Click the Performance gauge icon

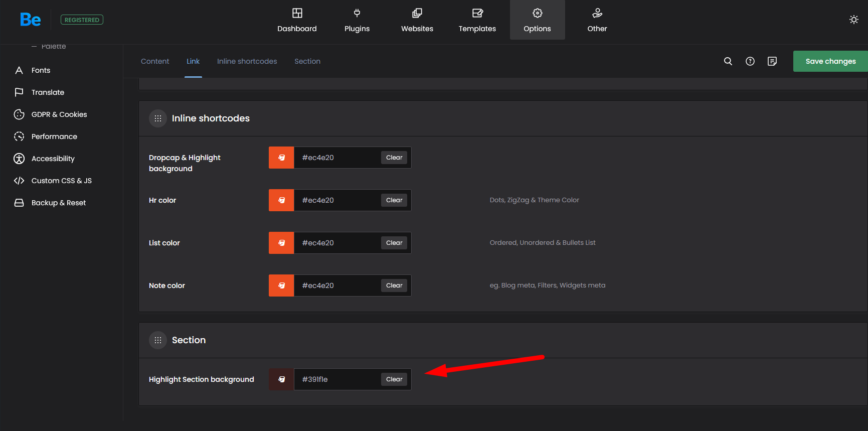pyautogui.click(x=19, y=136)
